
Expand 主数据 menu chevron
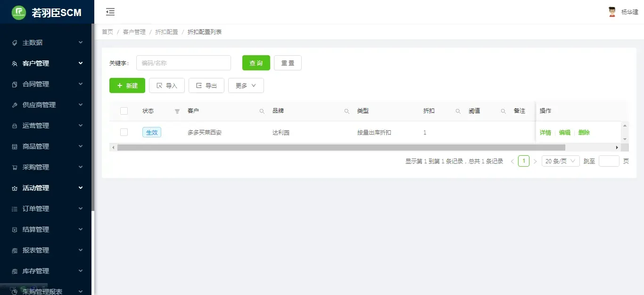coord(81,42)
